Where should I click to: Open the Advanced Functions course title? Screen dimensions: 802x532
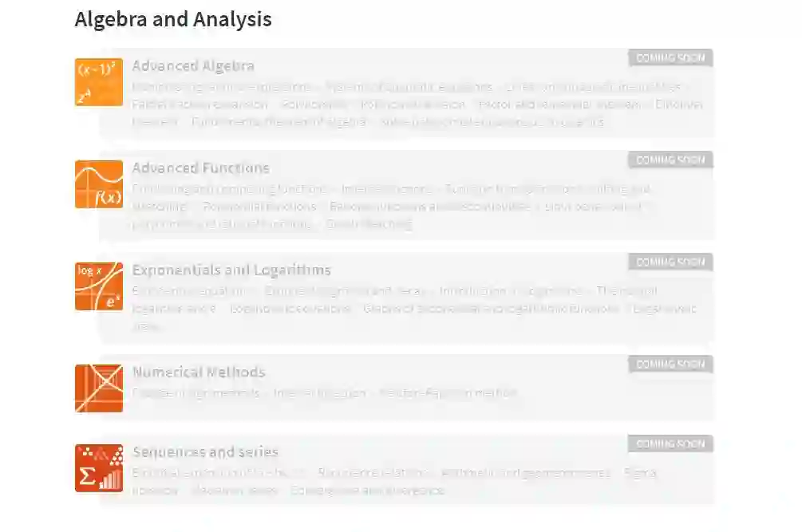click(200, 168)
